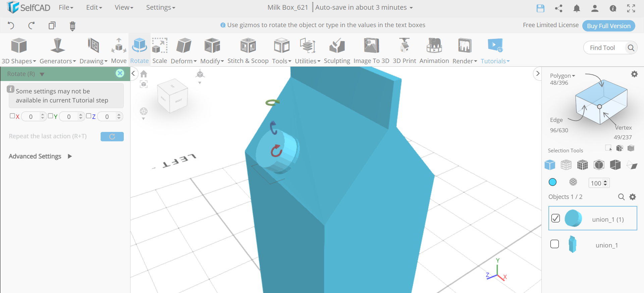Viewport: 644px width, 293px height.
Task: Click the info icon in header
Action: coord(613,8)
